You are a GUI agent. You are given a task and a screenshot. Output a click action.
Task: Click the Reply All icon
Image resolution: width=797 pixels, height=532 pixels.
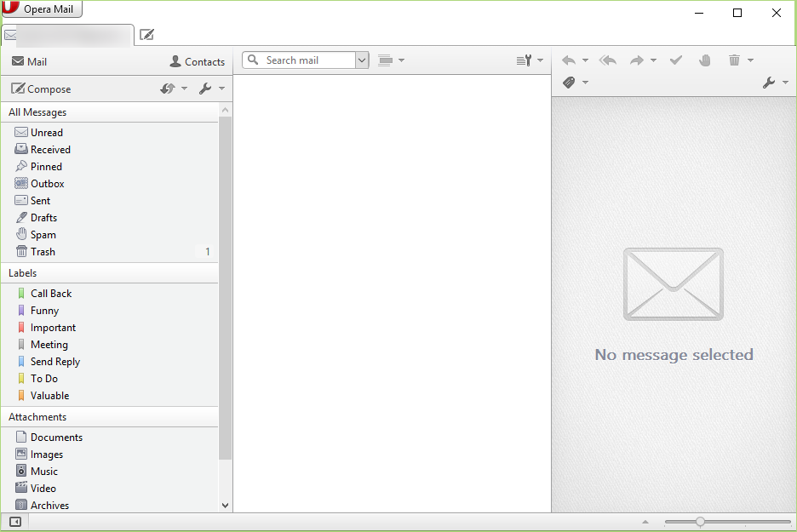pos(608,60)
